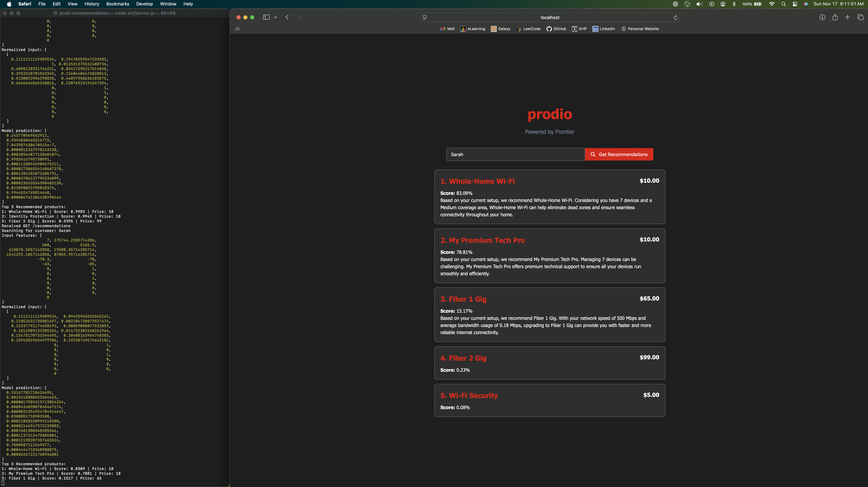
Task: Open Control Center in menu bar
Action: coord(795,4)
